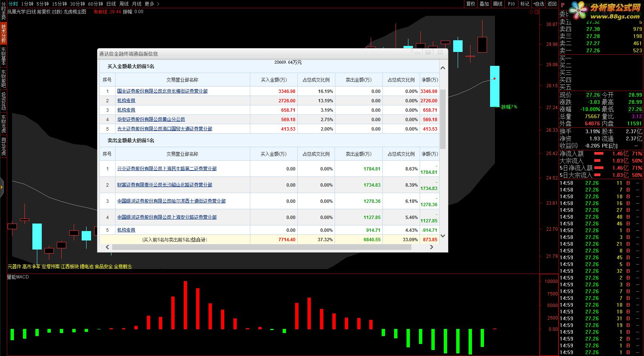
Task: Open 东财龙虎 sidebar tab
Action: [3, 124]
